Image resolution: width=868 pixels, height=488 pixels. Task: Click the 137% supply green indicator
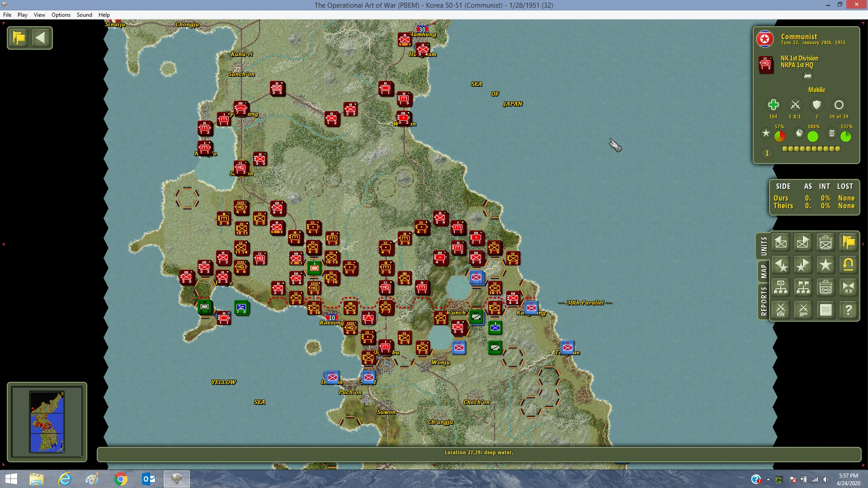point(846,136)
